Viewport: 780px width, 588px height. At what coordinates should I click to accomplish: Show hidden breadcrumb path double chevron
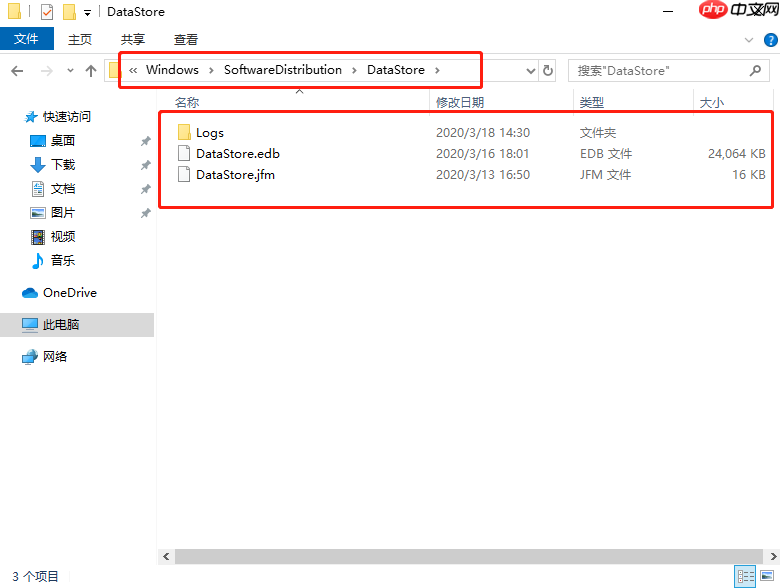(133, 70)
